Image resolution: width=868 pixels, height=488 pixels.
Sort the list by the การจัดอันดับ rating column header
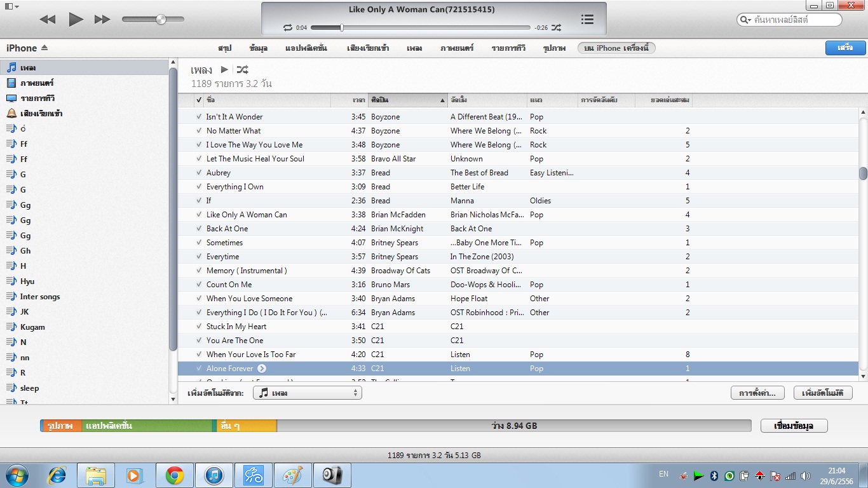(607, 100)
